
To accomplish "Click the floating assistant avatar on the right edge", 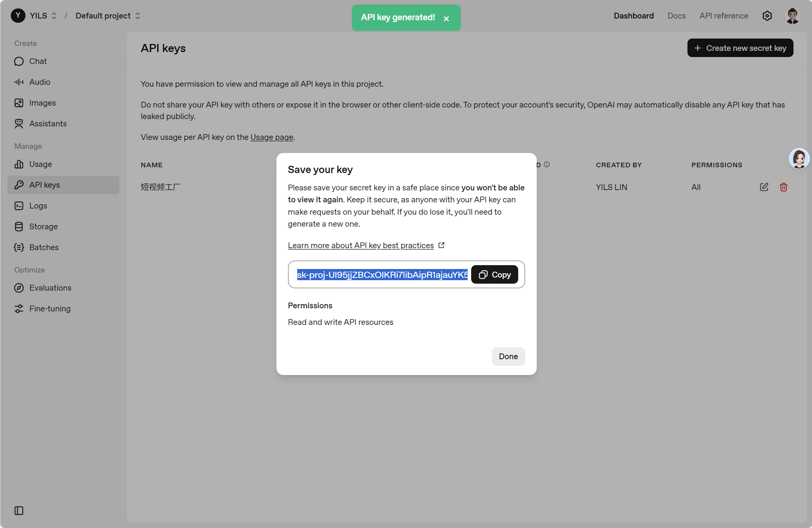I will tap(799, 158).
